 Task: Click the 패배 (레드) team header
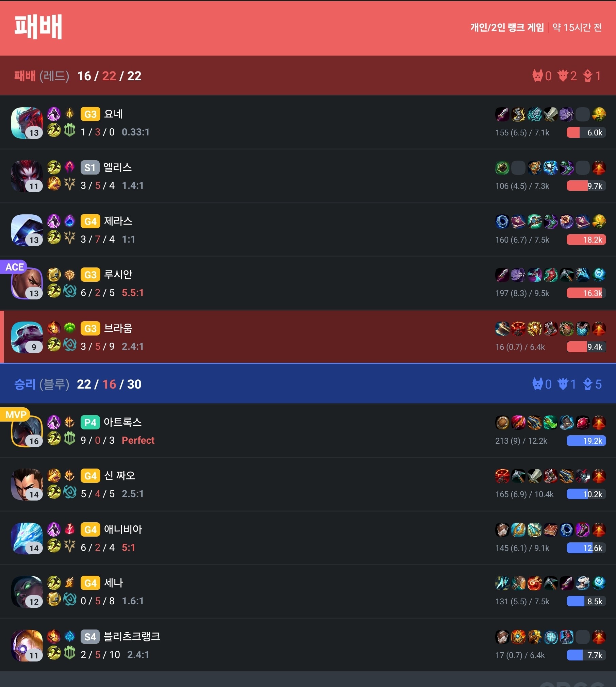tap(308, 76)
